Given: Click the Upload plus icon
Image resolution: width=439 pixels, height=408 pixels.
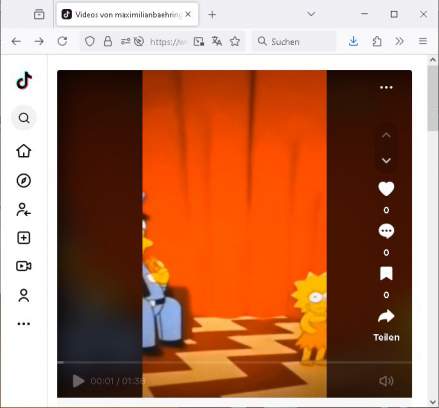Looking at the screenshot, I should pos(24,238).
